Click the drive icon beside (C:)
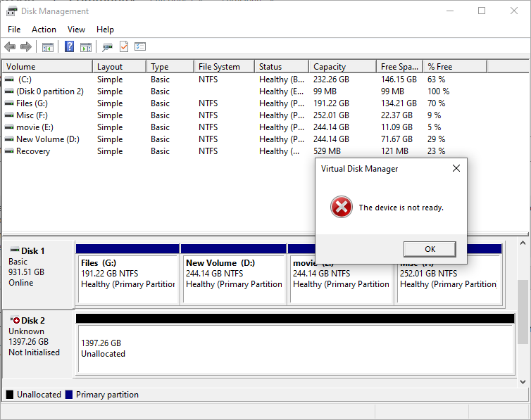The width and height of the screenshot is (531, 420). (x=9, y=79)
